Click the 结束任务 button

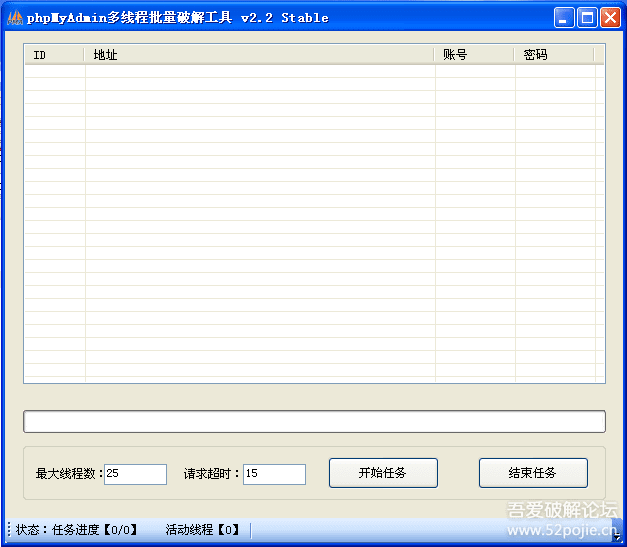533,473
